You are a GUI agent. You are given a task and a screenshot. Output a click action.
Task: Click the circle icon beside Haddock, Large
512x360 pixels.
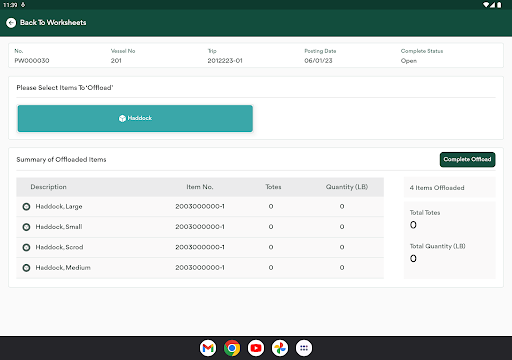26,207
